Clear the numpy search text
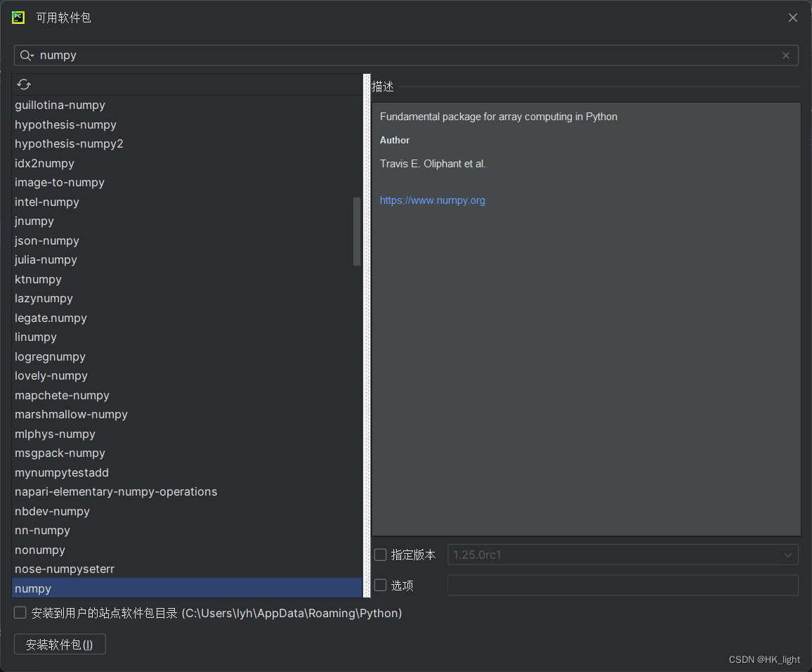 785,56
